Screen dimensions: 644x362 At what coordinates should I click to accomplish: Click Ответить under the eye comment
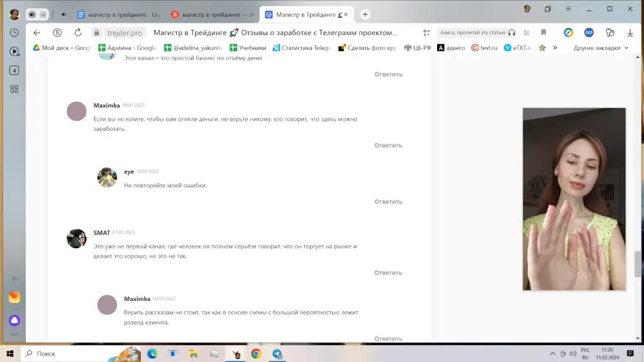[x=388, y=202]
